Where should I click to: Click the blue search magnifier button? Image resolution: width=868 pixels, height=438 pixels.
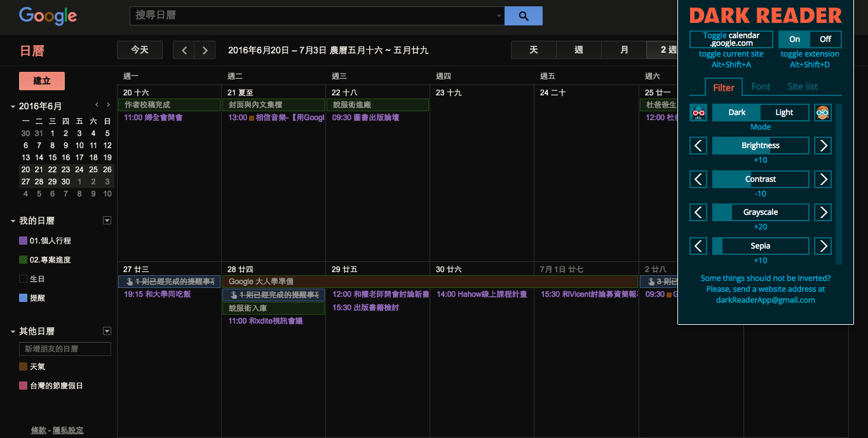tap(524, 16)
